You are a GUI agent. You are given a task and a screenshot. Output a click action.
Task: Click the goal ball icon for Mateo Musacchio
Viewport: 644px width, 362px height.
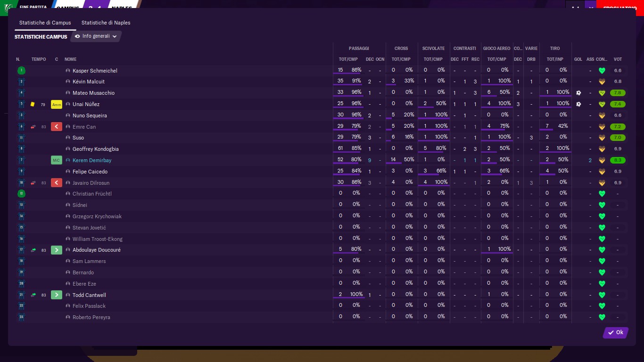578,93
